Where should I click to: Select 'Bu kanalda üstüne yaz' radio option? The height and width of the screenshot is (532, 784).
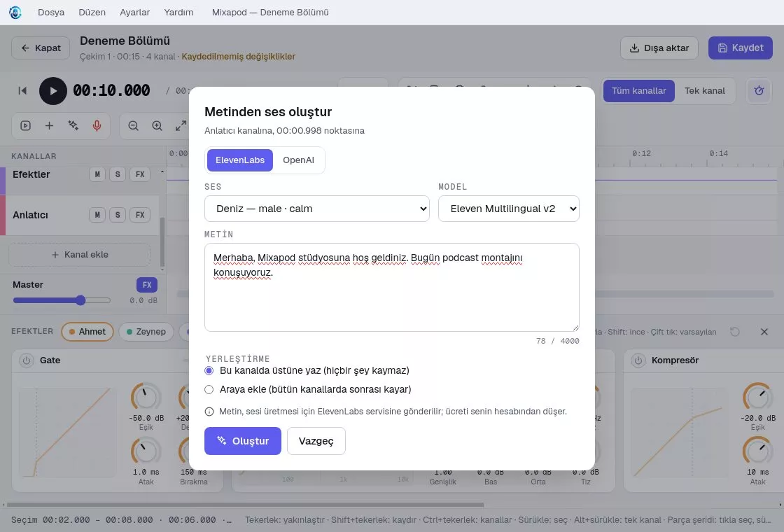tap(209, 370)
